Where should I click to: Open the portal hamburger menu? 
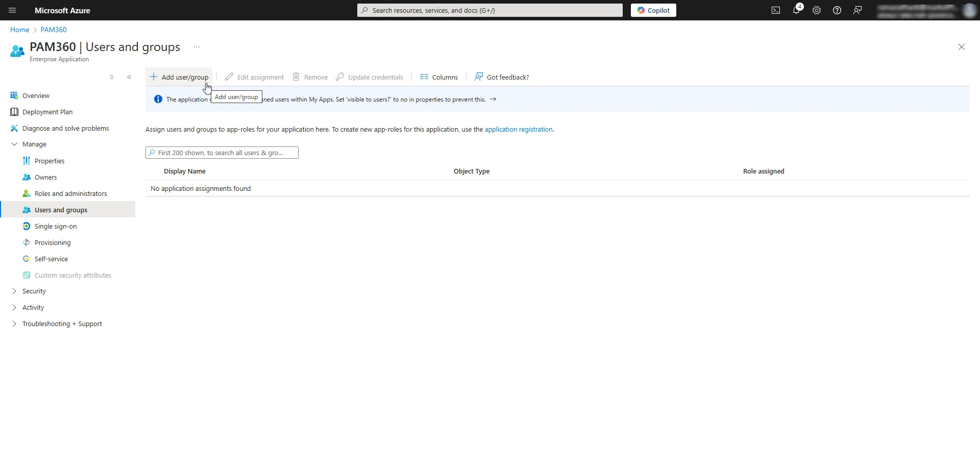pos(12,10)
